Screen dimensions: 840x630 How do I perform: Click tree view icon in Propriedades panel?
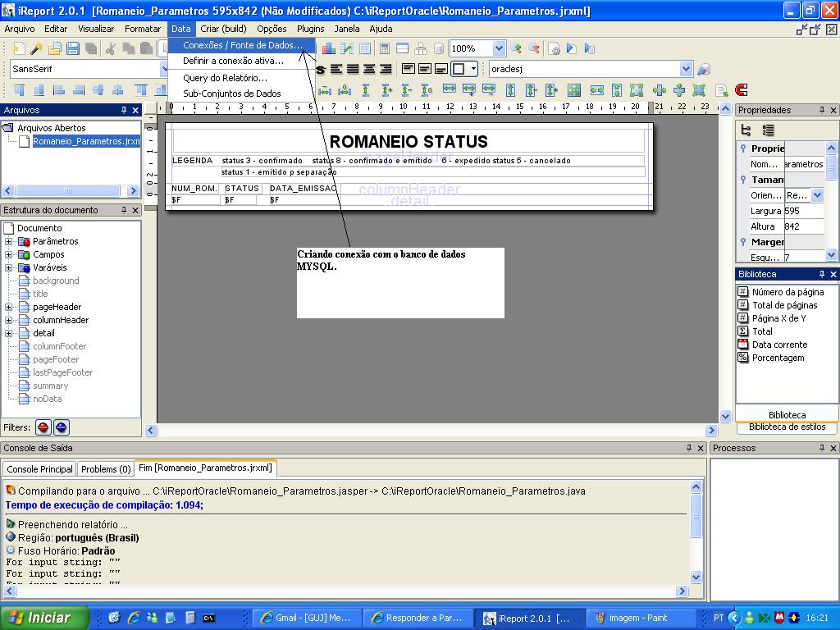746,130
